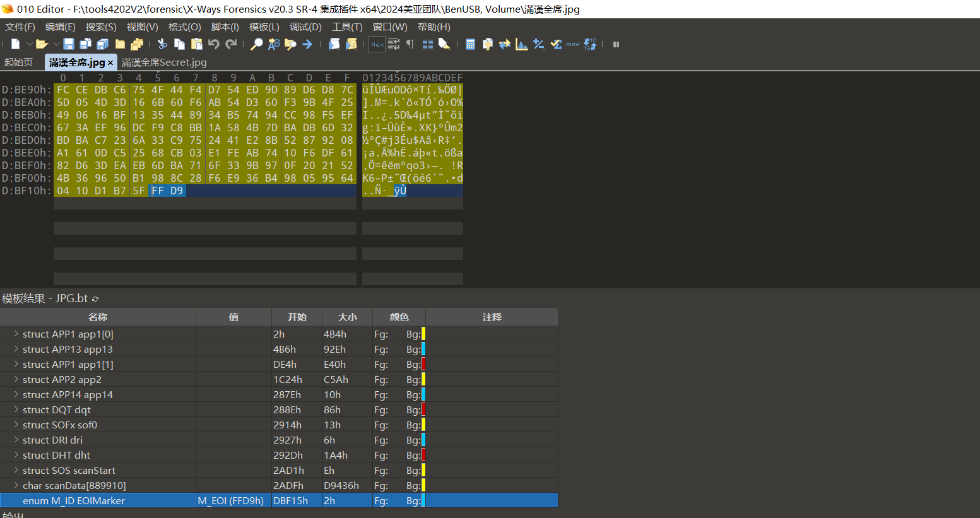
Task: Open the 工具(T) menu
Action: tap(347, 27)
